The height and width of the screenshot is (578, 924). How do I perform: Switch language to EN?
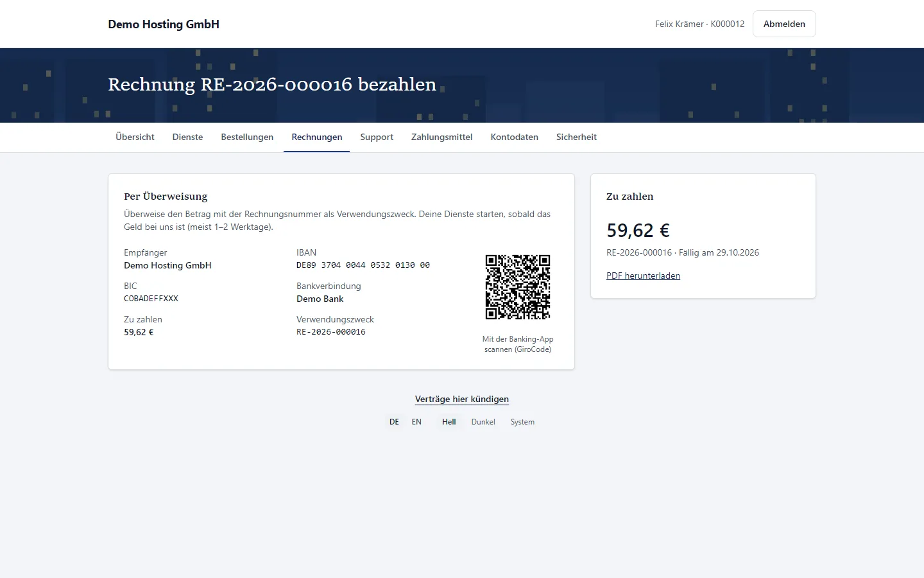(x=416, y=422)
